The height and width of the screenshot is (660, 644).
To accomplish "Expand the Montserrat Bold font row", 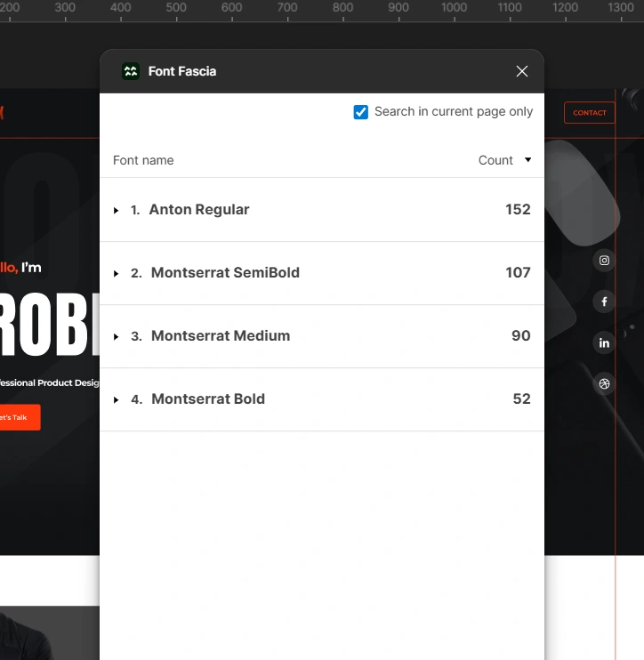I will [117, 399].
